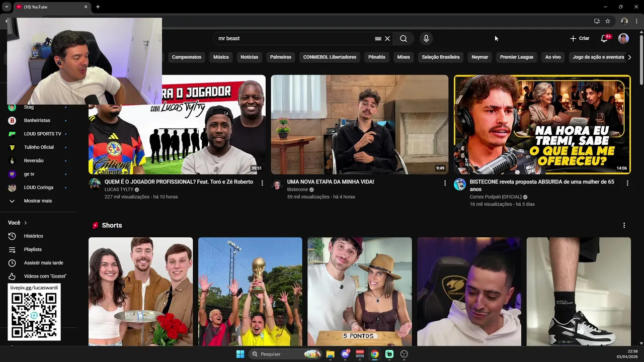Click the magnifier search button beside search box
Screen dimensions: 644x362
point(404,39)
